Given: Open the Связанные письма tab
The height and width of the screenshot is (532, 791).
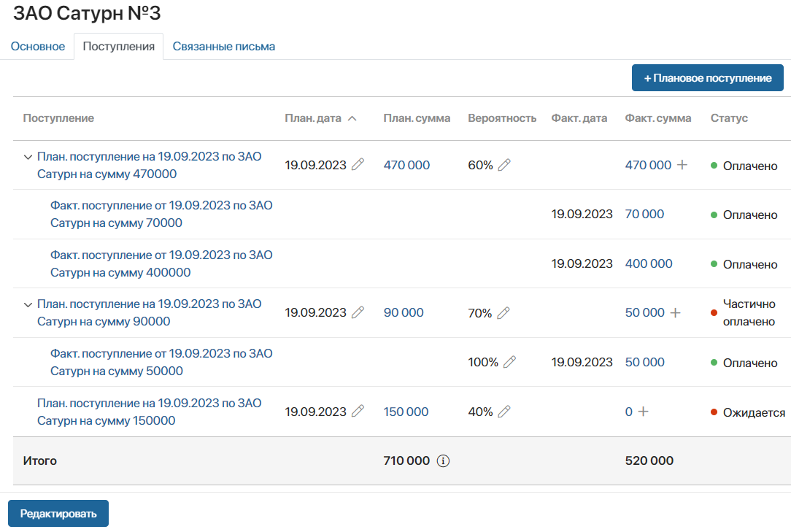Looking at the screenshot, I should (224, 47).
